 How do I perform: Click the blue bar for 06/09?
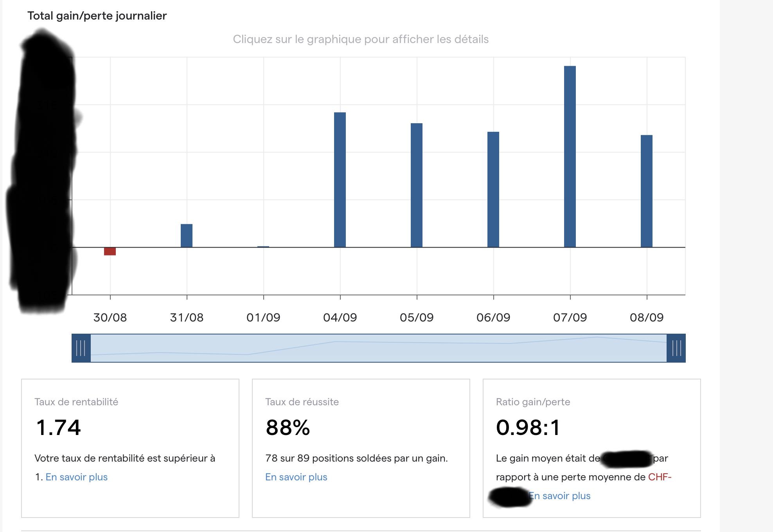pyautogui.click(x=493, y=190)
